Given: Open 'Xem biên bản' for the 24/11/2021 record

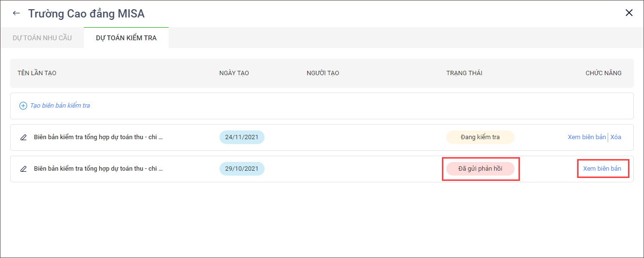Looking at the screenshot, I should click(x=586, y=137).
